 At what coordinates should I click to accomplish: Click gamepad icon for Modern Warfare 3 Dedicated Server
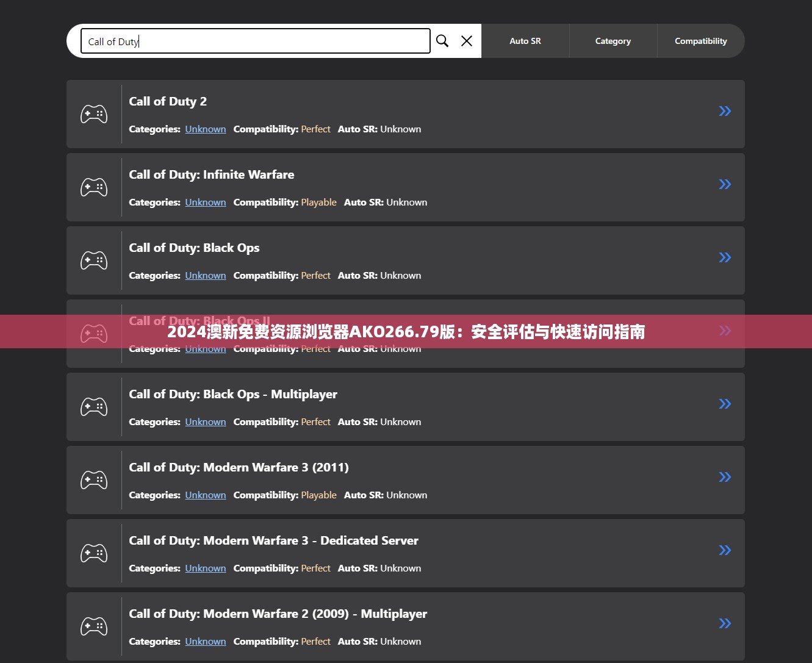[x=94, y=553]
